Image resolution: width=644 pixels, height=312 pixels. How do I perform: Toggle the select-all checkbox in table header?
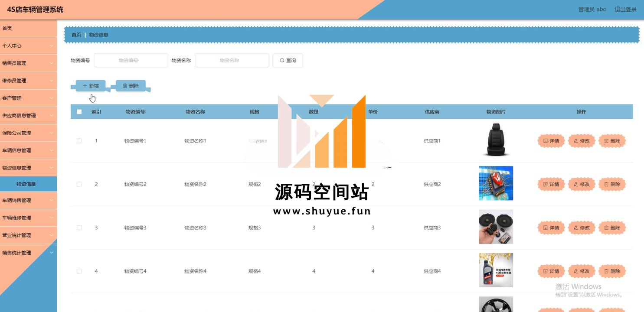click(79, 112)
